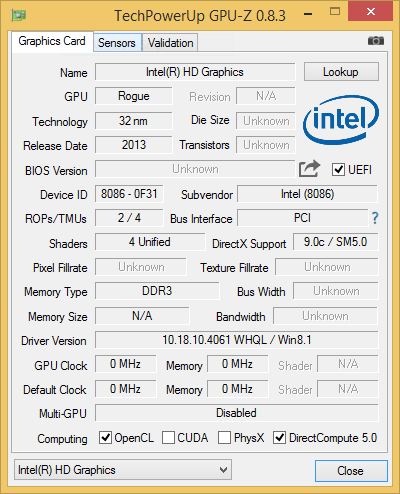Click the Technology field 32 nm
Screen dimensions: 400x494
click(x=134, y=121)
